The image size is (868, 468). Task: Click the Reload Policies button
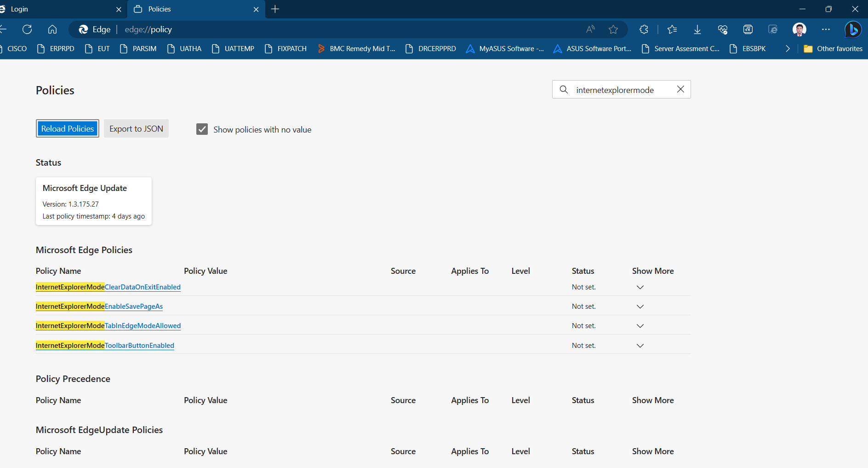click(x=68, y=128)
